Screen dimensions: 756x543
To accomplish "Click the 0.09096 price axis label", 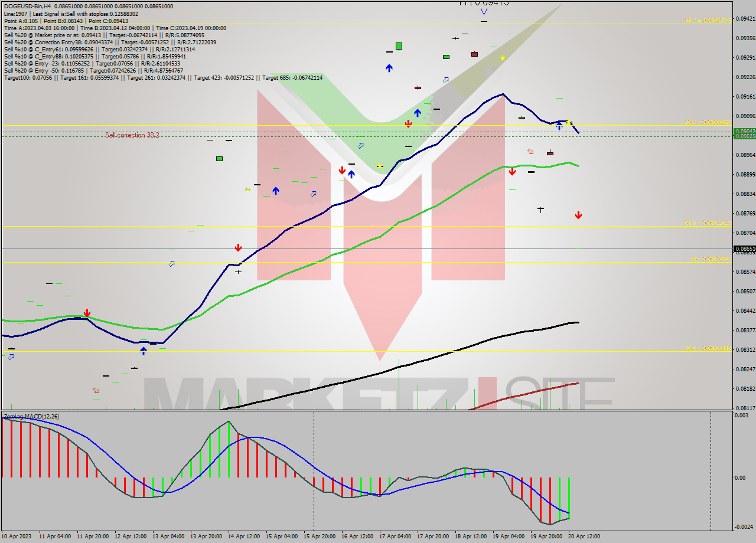I will point(747,116).
